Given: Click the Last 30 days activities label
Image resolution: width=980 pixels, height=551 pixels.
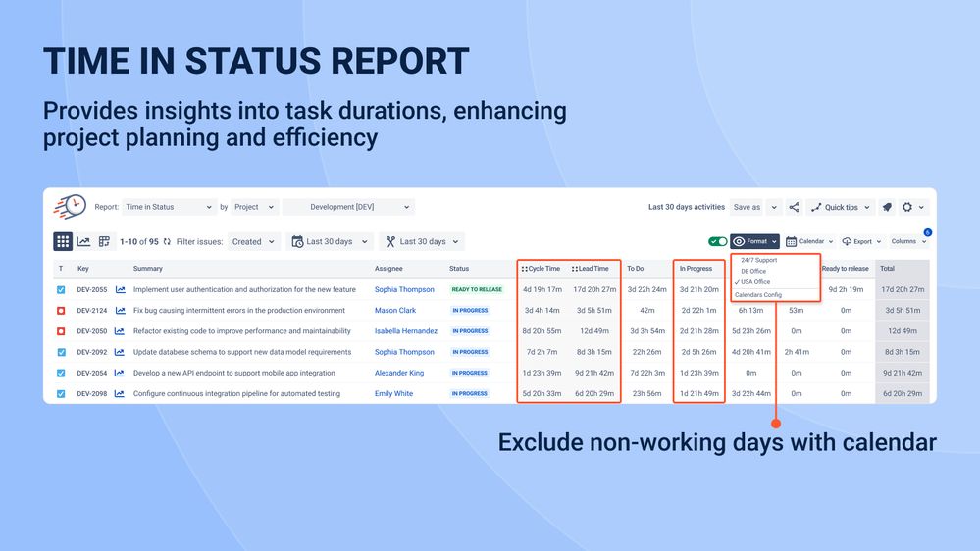Looking at the screenshot, I should [687, 207].
